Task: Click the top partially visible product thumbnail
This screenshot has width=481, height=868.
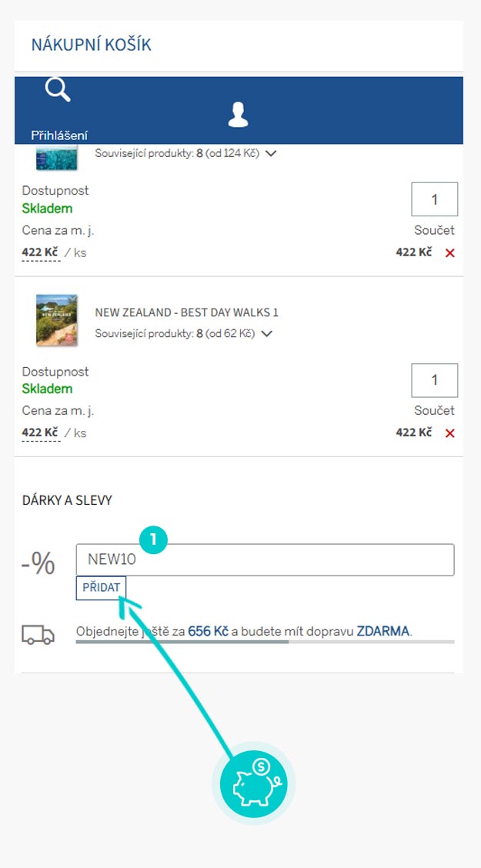Action: (57, 158)
